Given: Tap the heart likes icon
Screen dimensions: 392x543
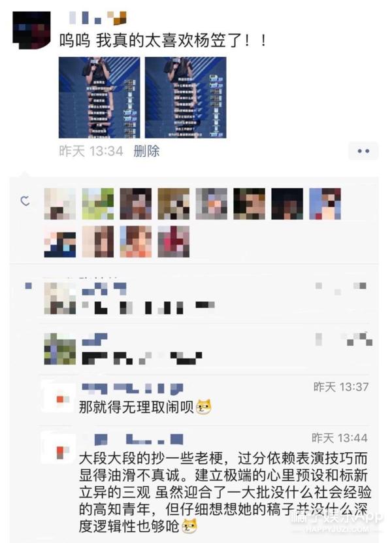Looking at the screenshot, I should pos(25,201).
